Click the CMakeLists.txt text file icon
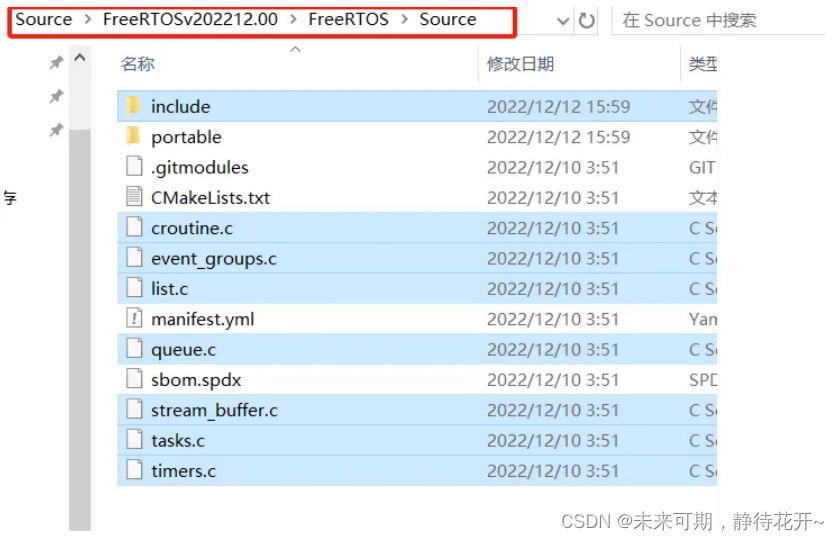Screen dimensions: 839x540 134,196
